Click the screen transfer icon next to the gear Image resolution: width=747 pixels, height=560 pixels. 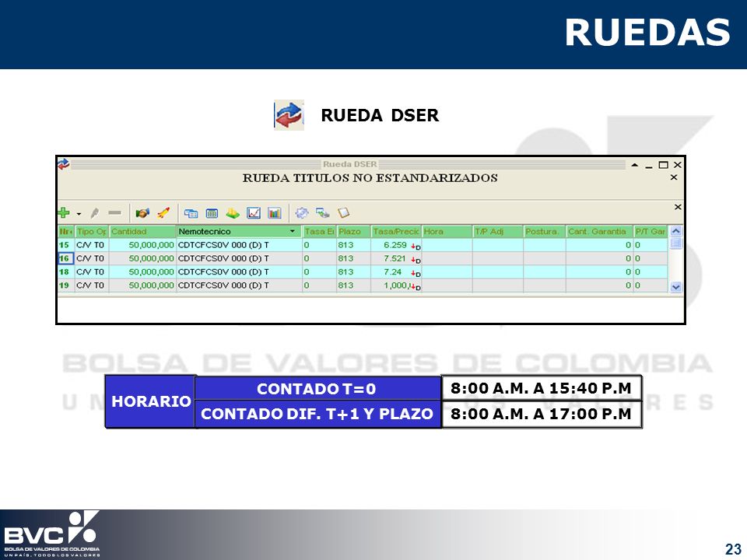pyautogui.click(x=322, y=213)
